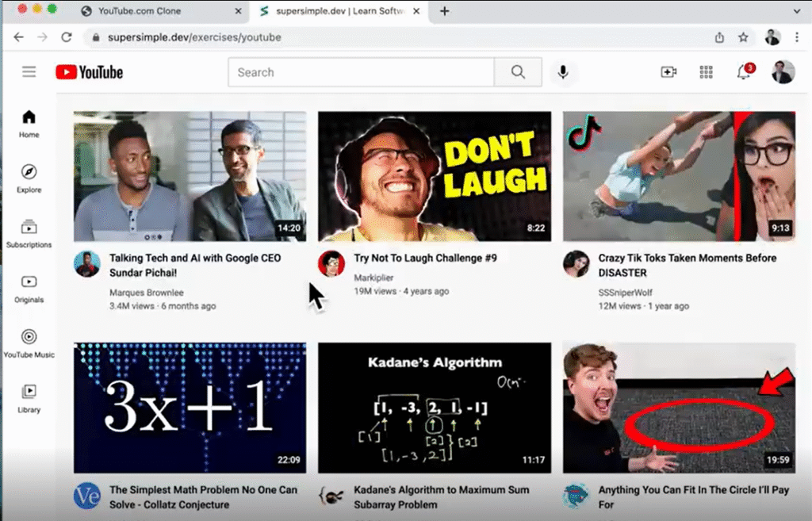The width and height of the screenshot is (812, 521).
Task: Click the YouTube logo
Action: tap(90, 72)
